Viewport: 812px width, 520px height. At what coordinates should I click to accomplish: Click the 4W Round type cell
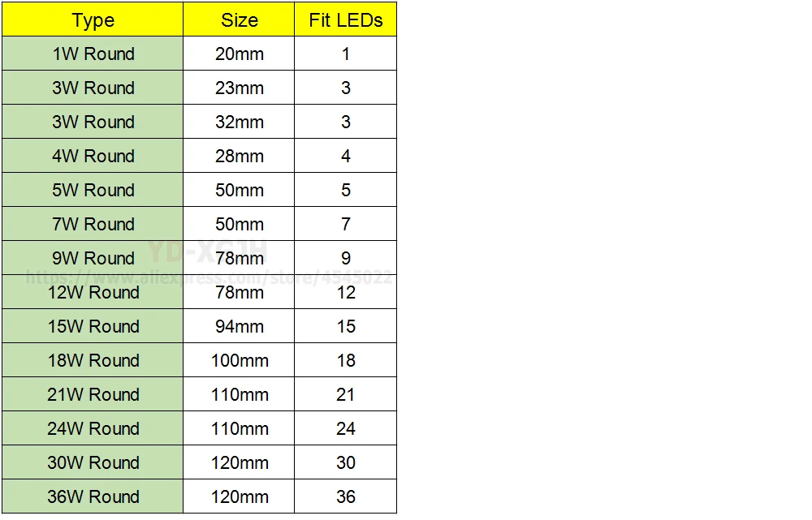[x=93, y=157]
